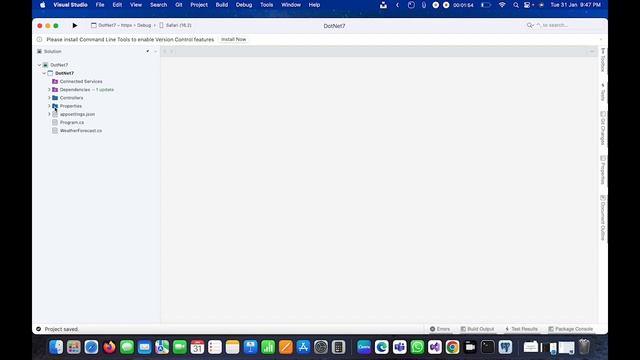Screen dimensions: 640x360
Task: Open the Toolbox side tab
Action: [603, 60]
